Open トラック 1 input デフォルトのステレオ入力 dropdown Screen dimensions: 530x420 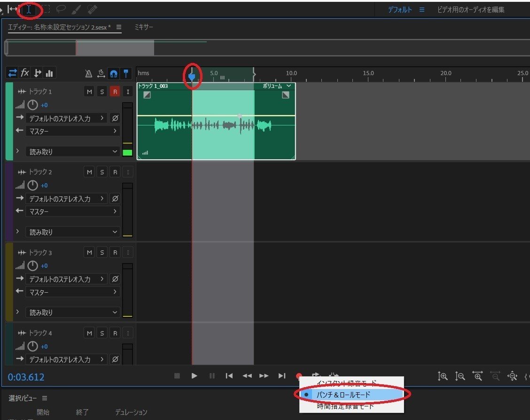pyautogui.click(x=67, y=118)
